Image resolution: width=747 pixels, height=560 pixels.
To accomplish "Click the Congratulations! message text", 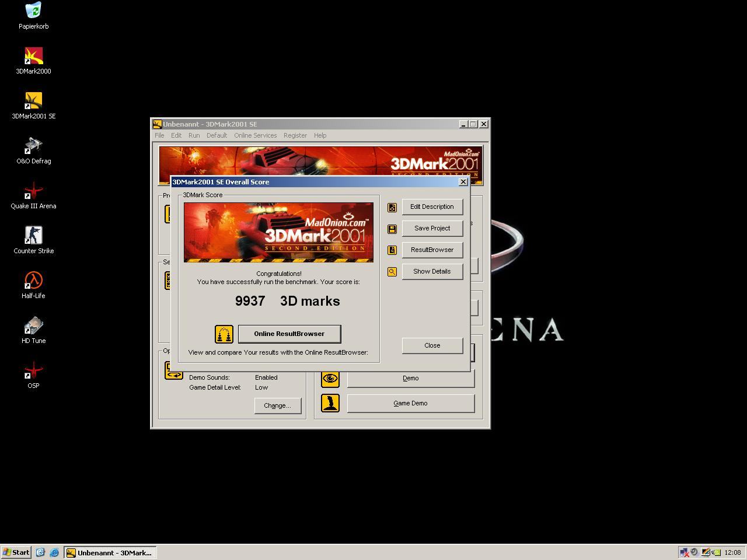I will 279,274.
